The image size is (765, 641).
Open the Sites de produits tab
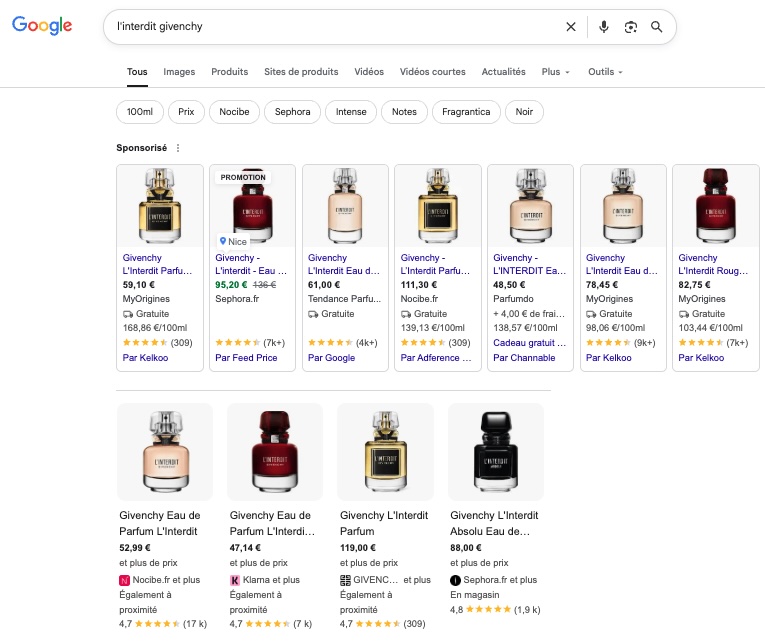point(301,72)
